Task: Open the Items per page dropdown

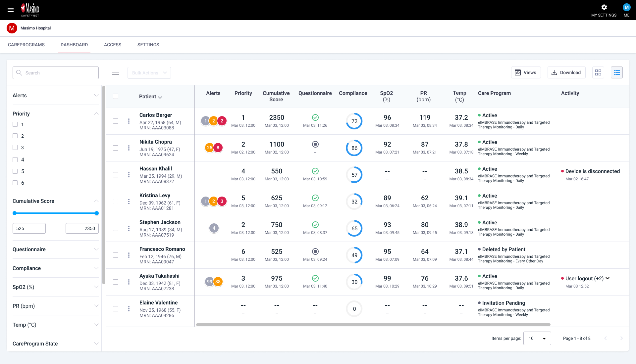Action: [x=537, y=338]
